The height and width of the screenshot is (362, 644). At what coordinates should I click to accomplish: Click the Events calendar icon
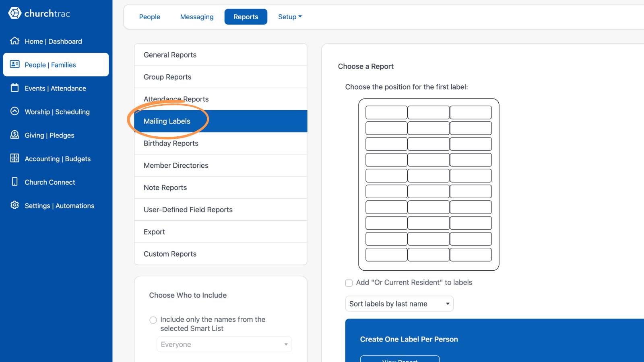point(15,88)
